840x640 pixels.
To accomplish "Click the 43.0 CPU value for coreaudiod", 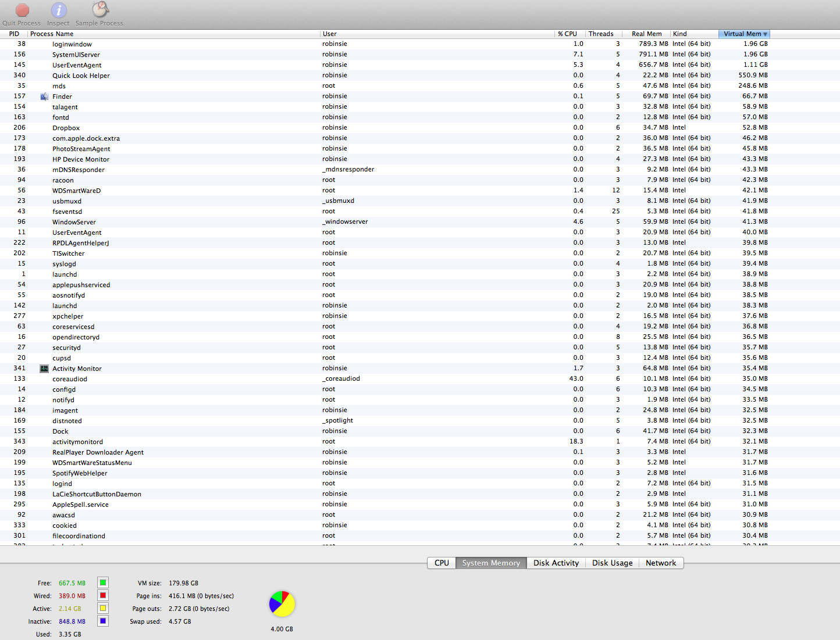I will tap(576, 378).
